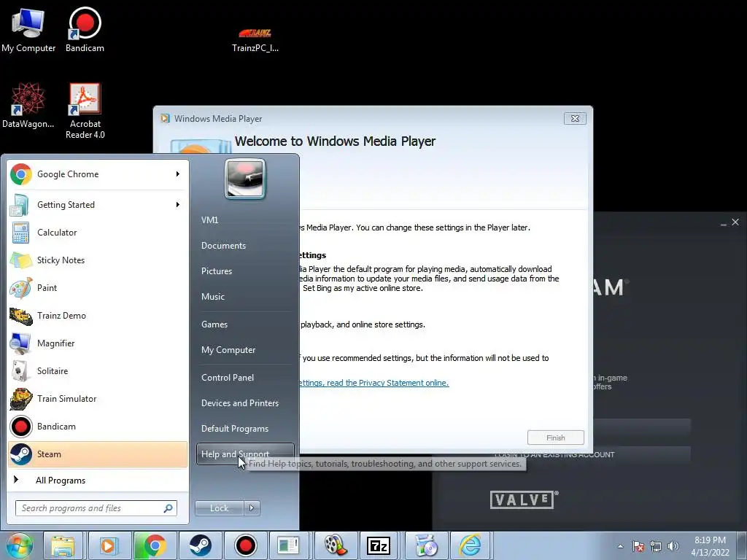Open Bandicam taskbar icon
The image size is (747, 560).
coord(245,545)
